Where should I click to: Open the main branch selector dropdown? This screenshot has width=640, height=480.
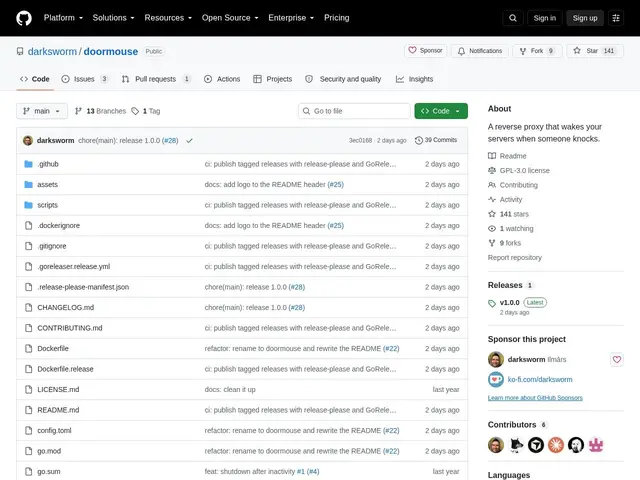[x=42, y=111]
